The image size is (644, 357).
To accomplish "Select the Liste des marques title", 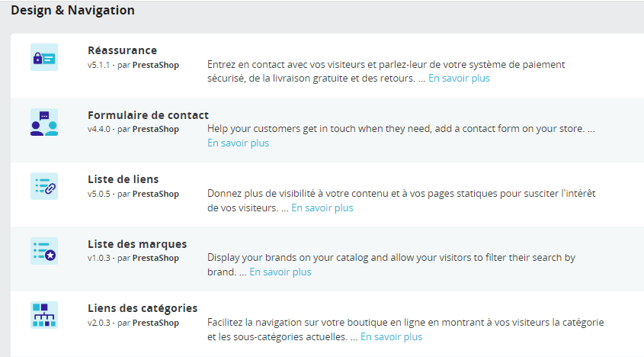I will (x=137, y=244).
